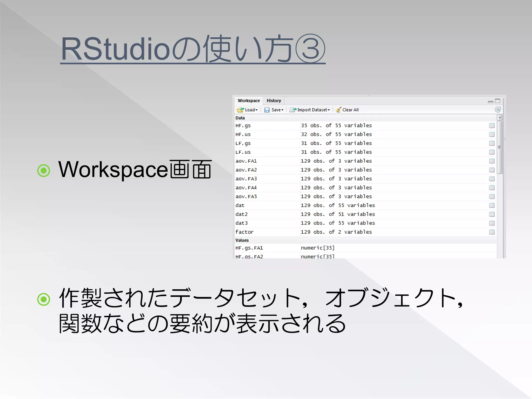The image size is (532, 399).
Task: Select the aov.FA4 entry
Action: point(246,188)
